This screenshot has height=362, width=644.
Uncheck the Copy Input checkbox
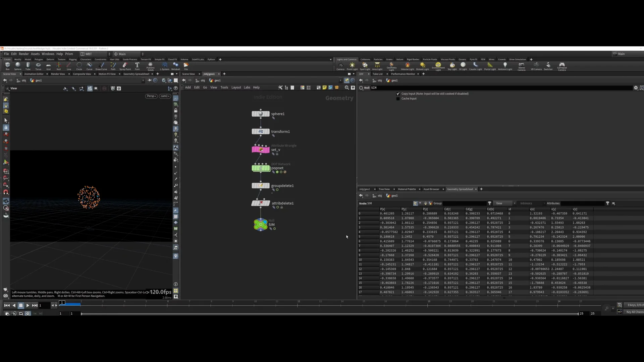[398, 94]
